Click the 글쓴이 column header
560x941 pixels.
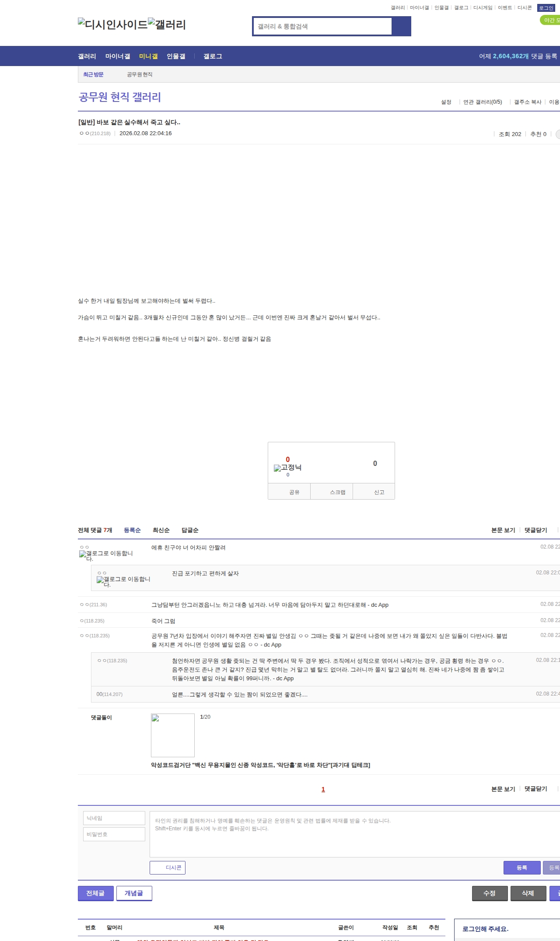346,927
